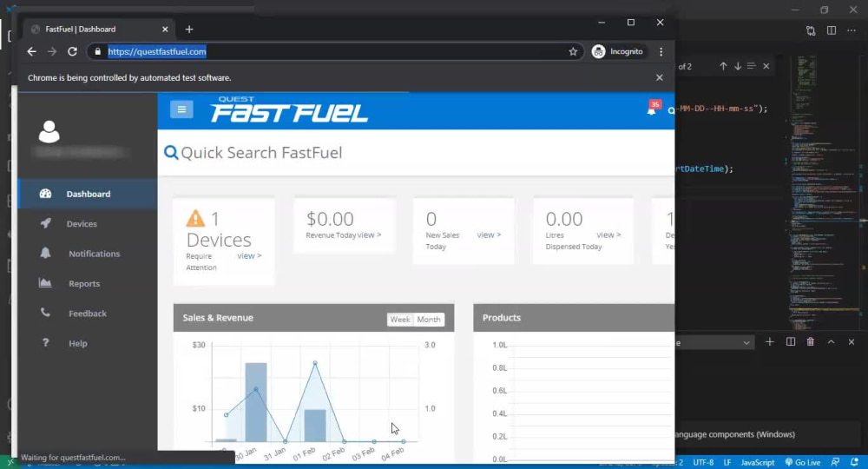Bookmark the page with the star icon
The height and width of the screenshot is (469, 868).
(573, 51)
